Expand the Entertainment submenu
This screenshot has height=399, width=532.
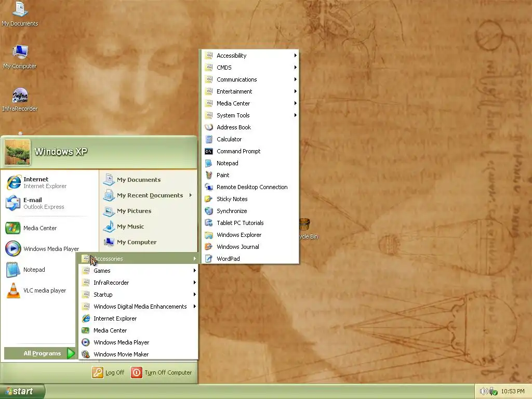pos(250,91)
